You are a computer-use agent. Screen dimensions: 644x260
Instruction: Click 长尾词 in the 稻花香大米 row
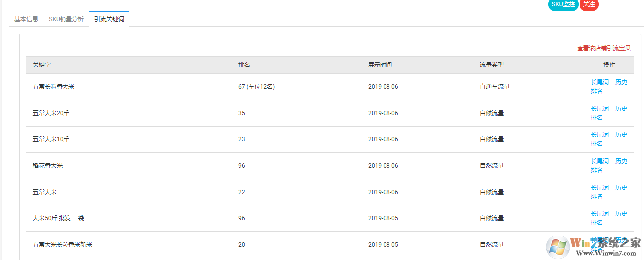(x=599, y=161)
